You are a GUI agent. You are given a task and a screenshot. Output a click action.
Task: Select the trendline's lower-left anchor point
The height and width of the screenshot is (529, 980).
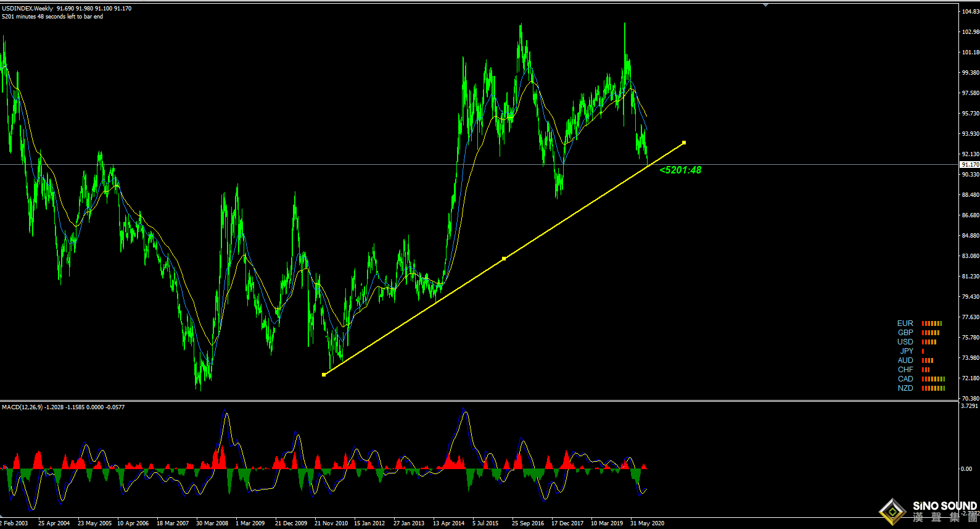(324, 374)
